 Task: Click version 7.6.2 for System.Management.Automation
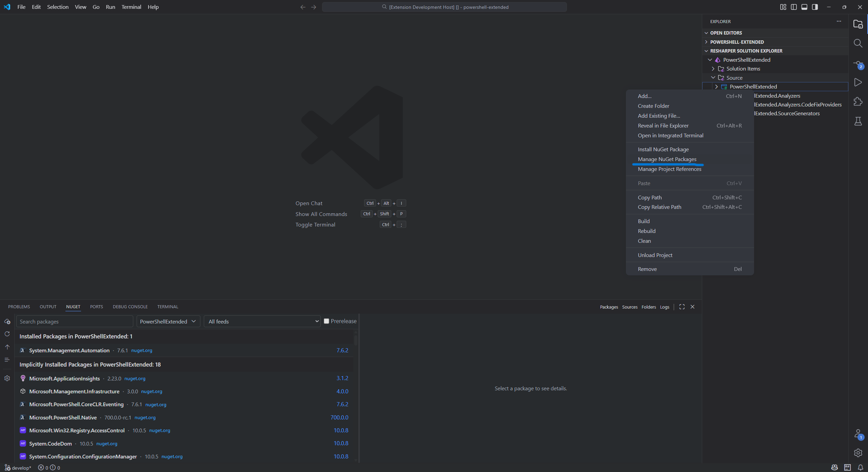click(342, 350)
